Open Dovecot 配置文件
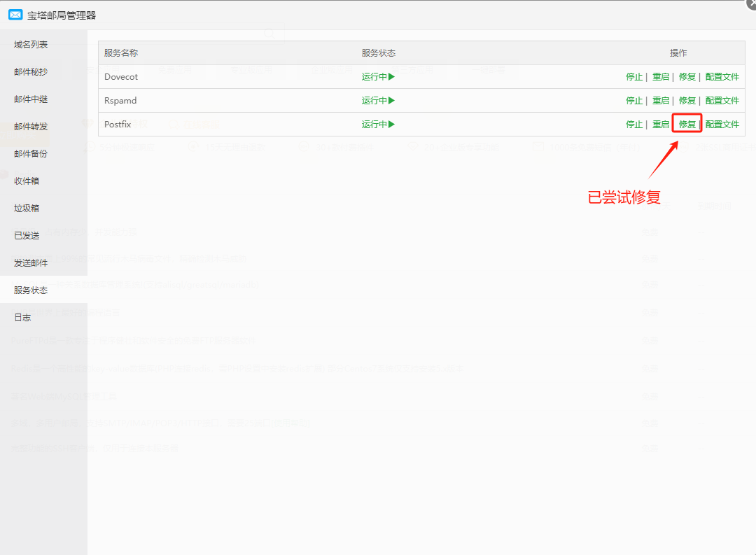 tap(722, 77)
